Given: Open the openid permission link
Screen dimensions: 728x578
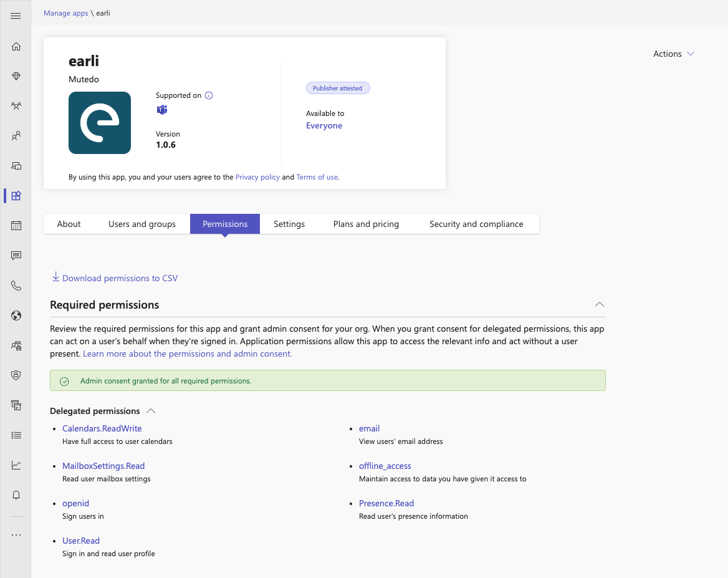Looking at the screenshot, I should (x=75, y=503).
